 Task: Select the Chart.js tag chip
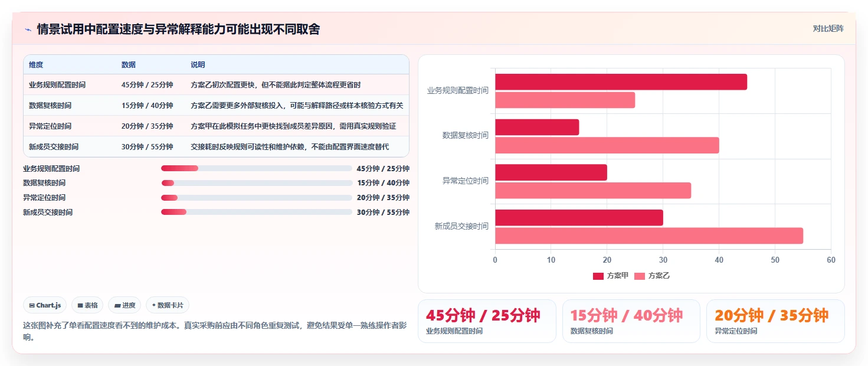(x=45, y=305)
